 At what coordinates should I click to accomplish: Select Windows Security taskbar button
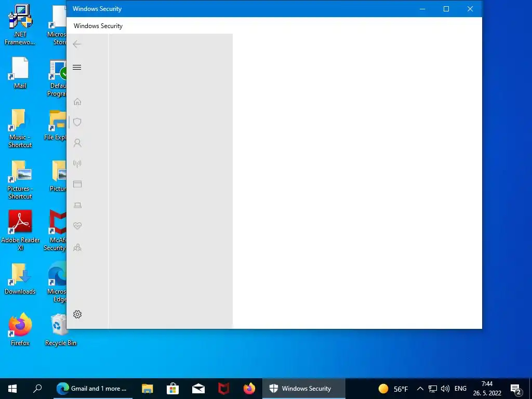(x=303, y=389)
